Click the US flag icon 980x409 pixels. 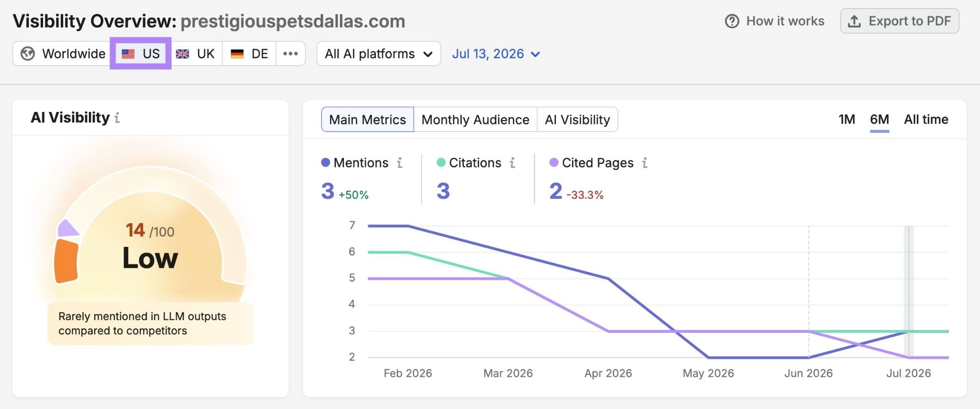point(128,54)
